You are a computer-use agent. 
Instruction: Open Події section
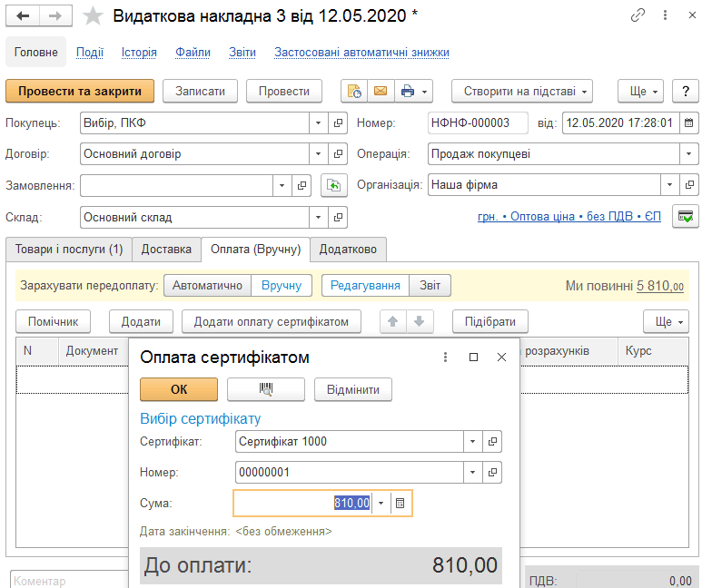pos(90,53)
